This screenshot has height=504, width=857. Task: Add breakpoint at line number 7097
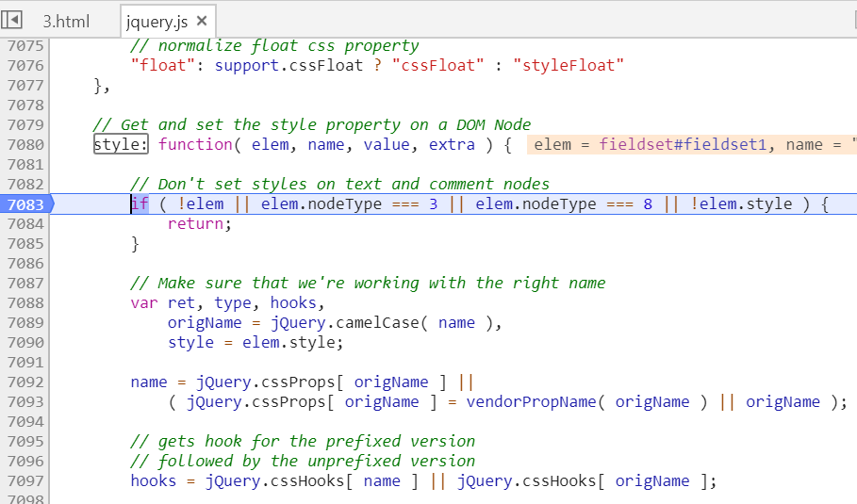point(25,481)
